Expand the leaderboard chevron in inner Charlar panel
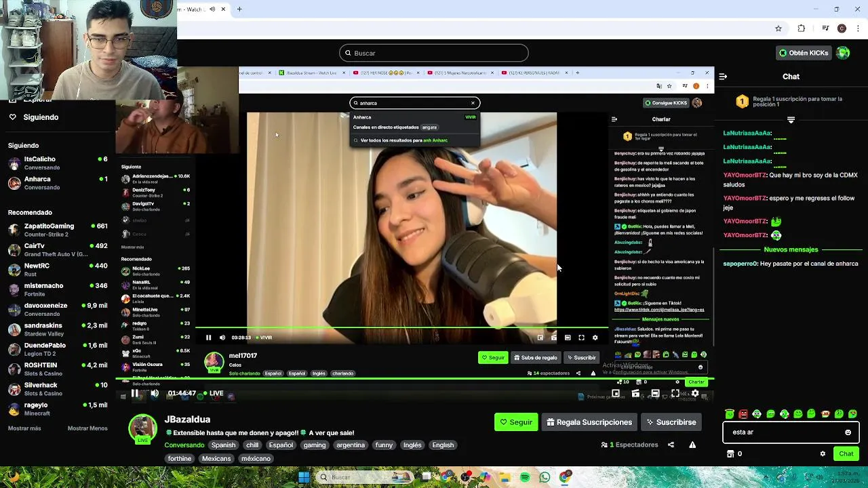 661,148
